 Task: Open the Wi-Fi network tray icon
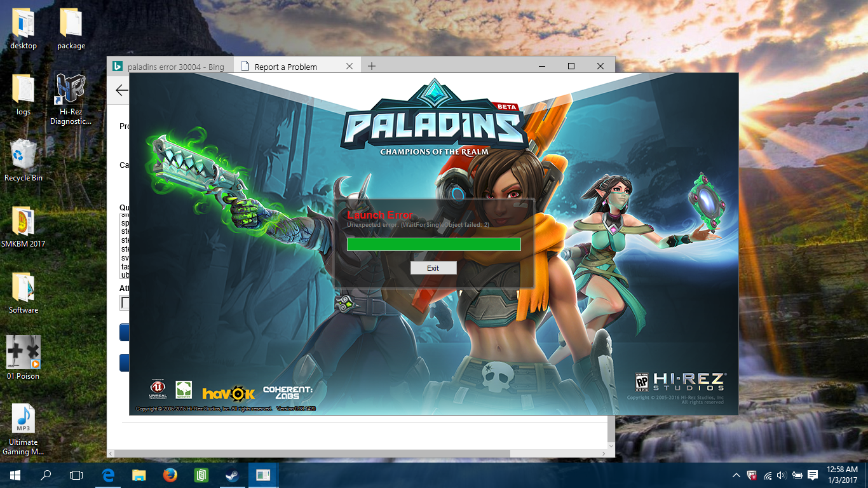[768, 475]
